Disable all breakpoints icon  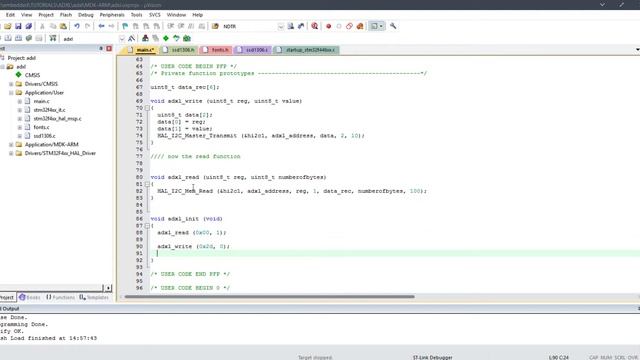coord(349,26)
